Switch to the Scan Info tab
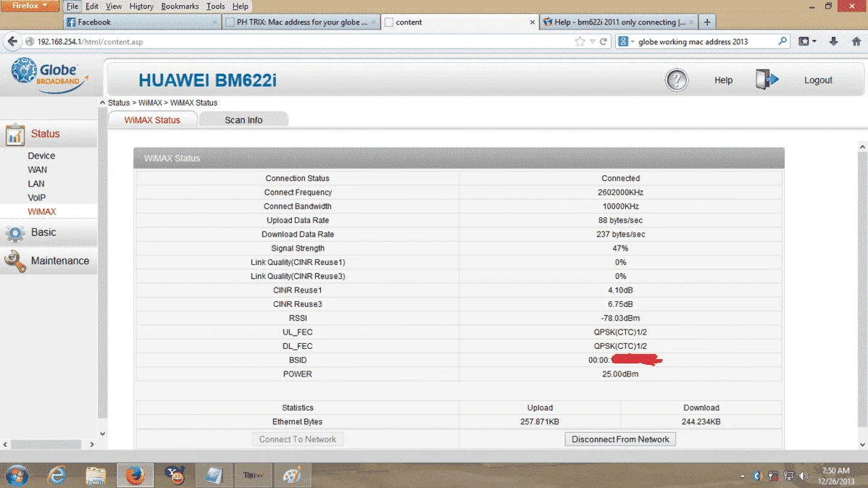 click(x=243, y=119)
